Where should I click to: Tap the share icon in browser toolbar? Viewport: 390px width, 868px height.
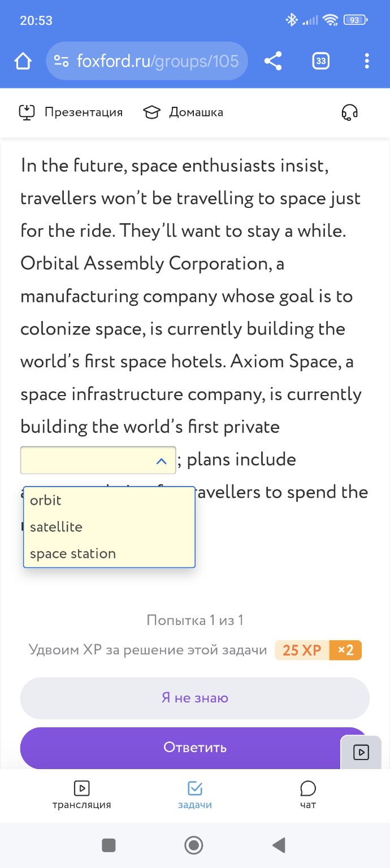click(x=273, y=61)
